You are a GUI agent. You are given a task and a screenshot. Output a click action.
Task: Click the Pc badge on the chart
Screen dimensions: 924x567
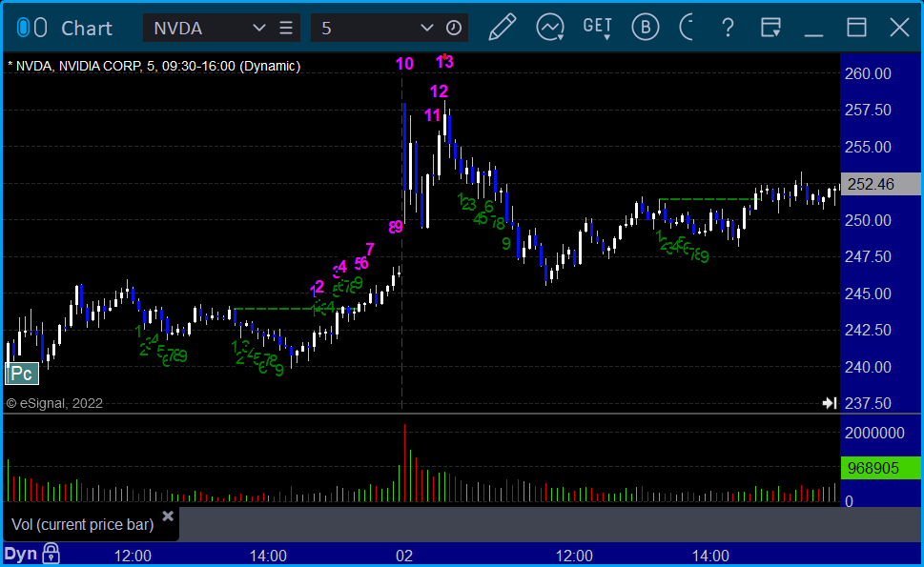(x=22, y=374)
